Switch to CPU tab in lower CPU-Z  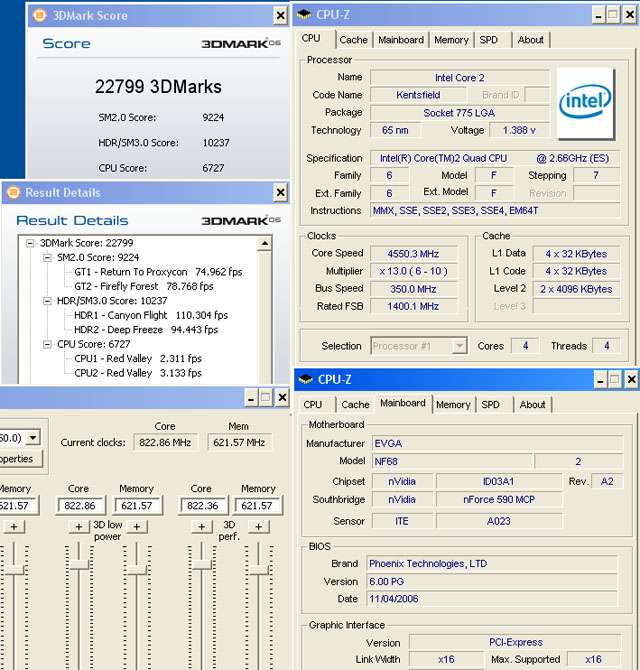click(x=313, y=404)
